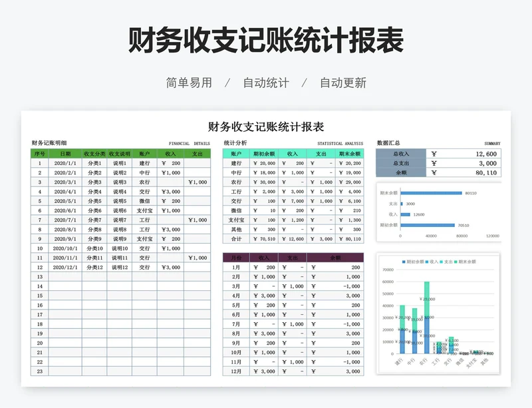Click the 统计分析 section label

coord(235,143)
